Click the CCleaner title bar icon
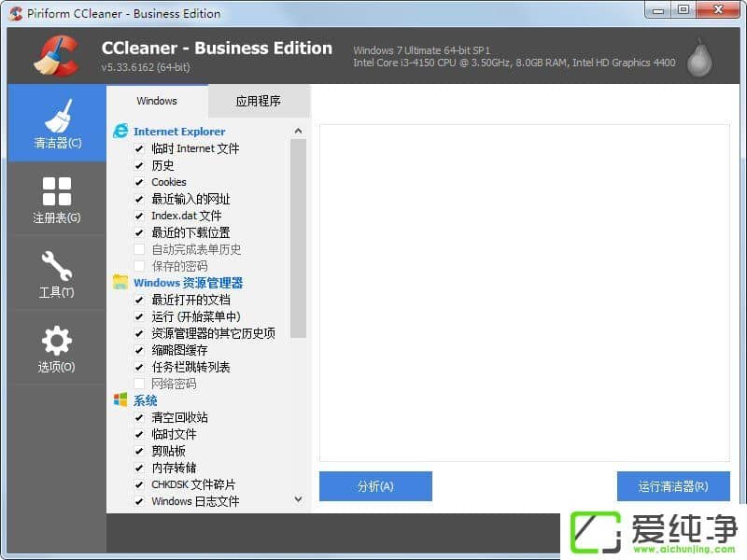 (16, 13)
